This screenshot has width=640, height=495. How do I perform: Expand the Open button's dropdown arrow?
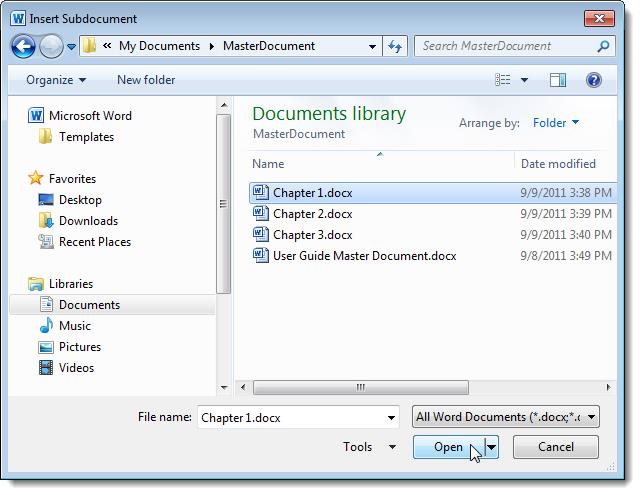(x=491, y=447)
